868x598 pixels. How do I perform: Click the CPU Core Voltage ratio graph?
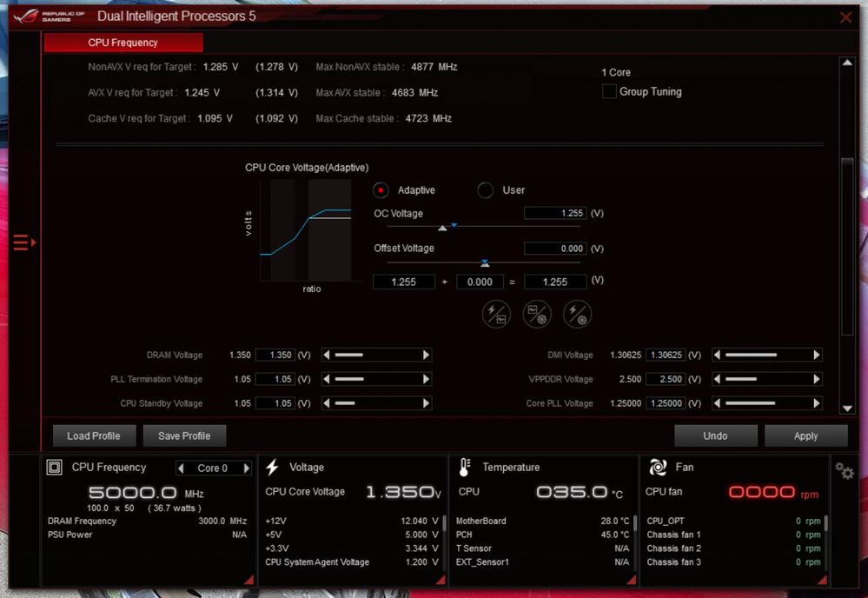pyautogui.click(x=306, y=230)
